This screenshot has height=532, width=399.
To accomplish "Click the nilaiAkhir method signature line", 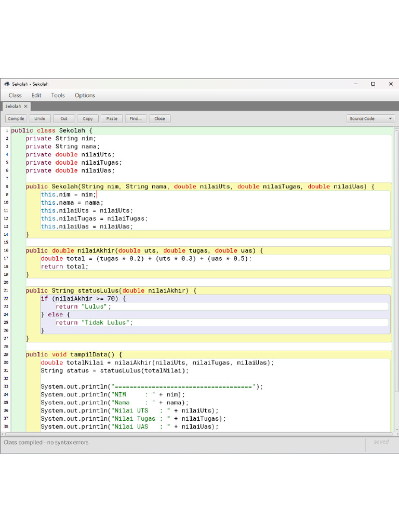I will (x=144, y=251).
